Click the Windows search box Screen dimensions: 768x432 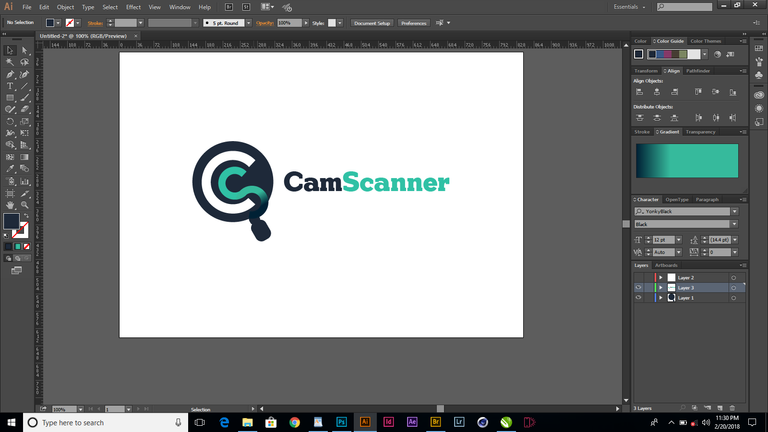105,422
